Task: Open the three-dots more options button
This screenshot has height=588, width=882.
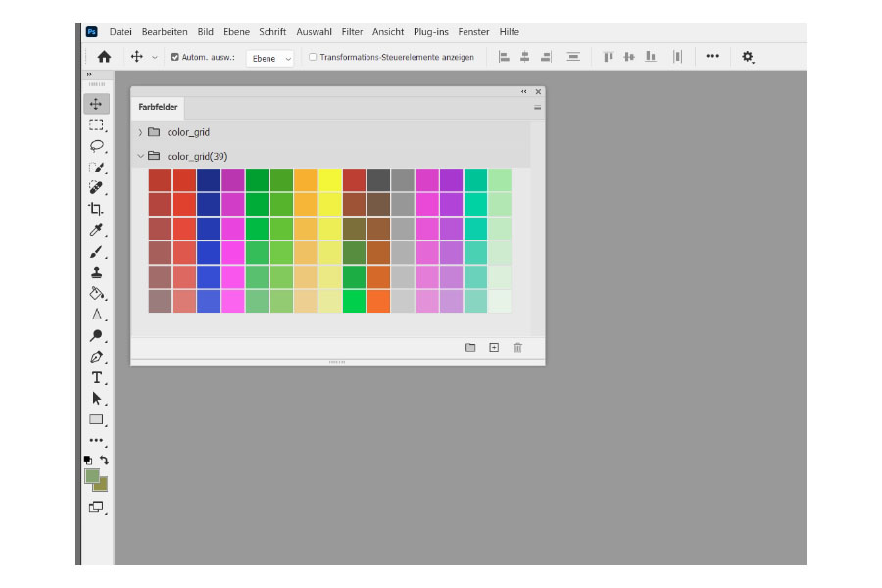Action: [x=712, y=57]
